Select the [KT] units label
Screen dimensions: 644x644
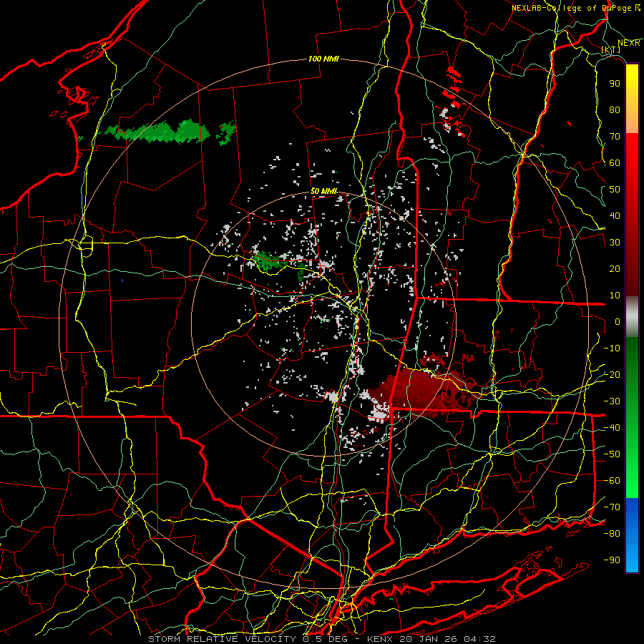pos(611,49)
